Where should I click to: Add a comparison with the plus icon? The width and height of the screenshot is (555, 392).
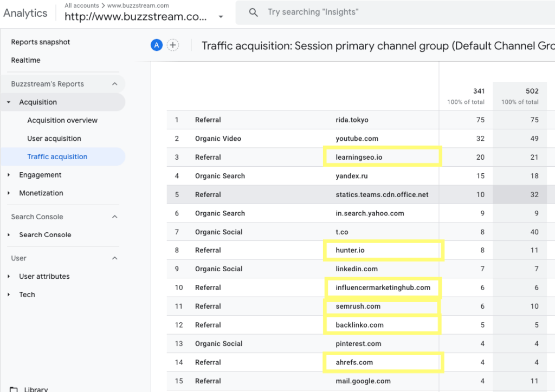point(173,45)
